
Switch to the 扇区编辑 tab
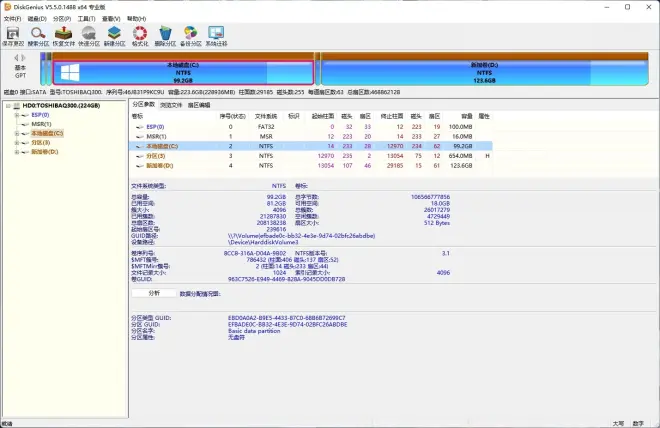(199, 105)
